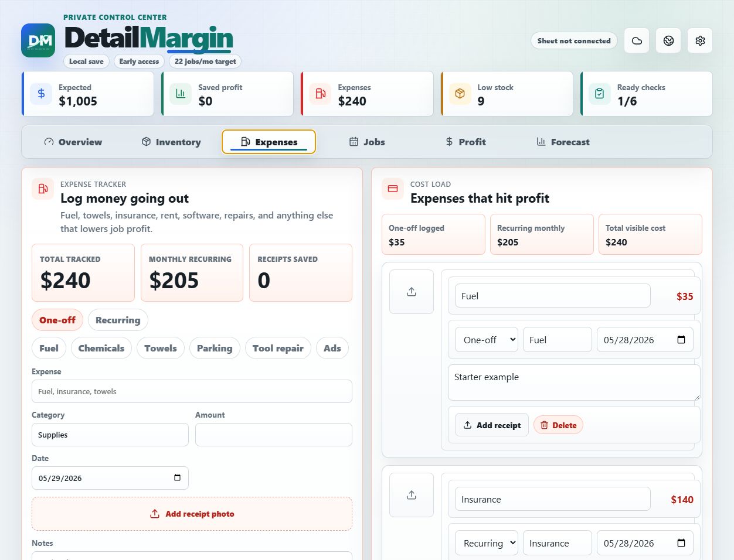Click the Early access badge

coord(139,61)
